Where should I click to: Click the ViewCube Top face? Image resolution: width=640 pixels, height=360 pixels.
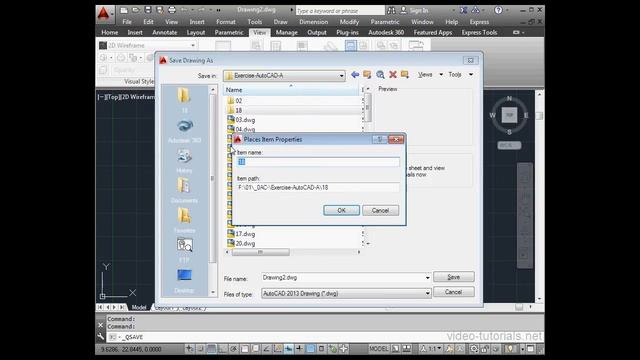click(509, 115)
